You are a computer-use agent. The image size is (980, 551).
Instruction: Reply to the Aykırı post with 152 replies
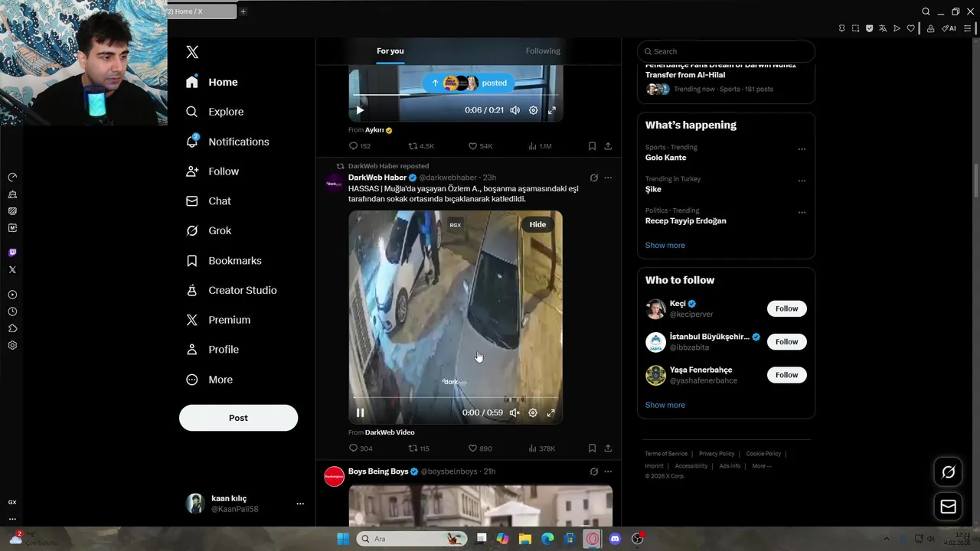tap(360, 146)
